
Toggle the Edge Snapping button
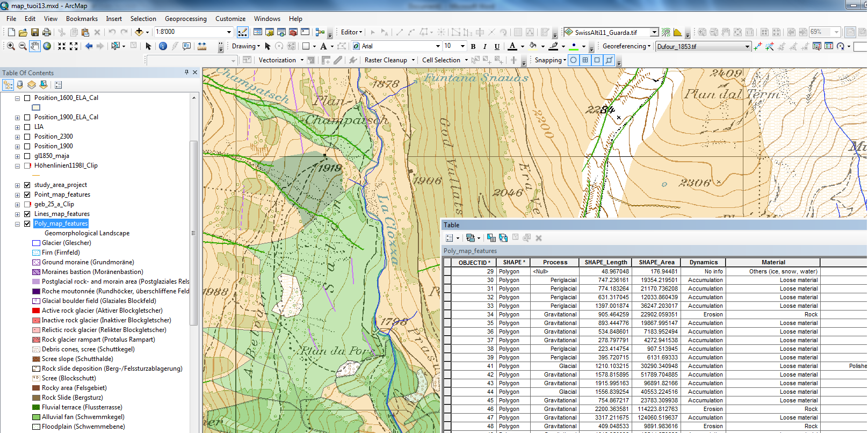(609, 60)
